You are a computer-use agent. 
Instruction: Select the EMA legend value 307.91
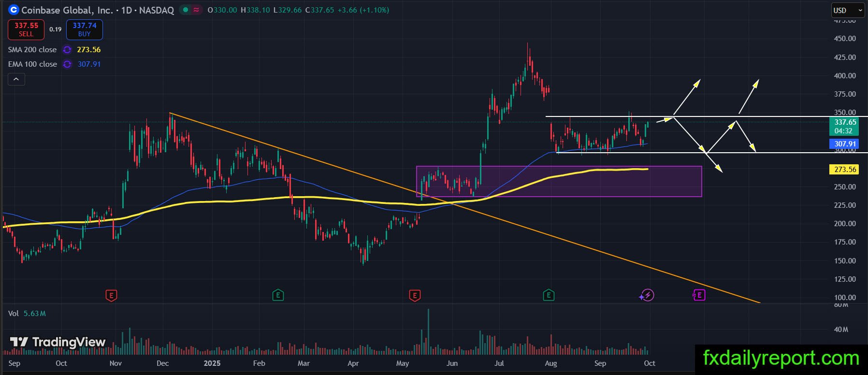point(89,64)
